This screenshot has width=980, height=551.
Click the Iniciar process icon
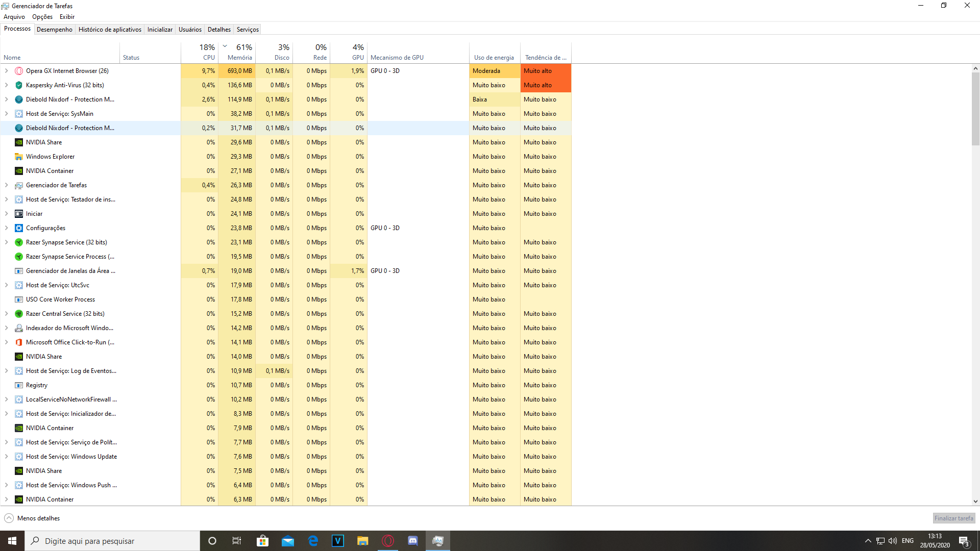(x=19, y=214)
